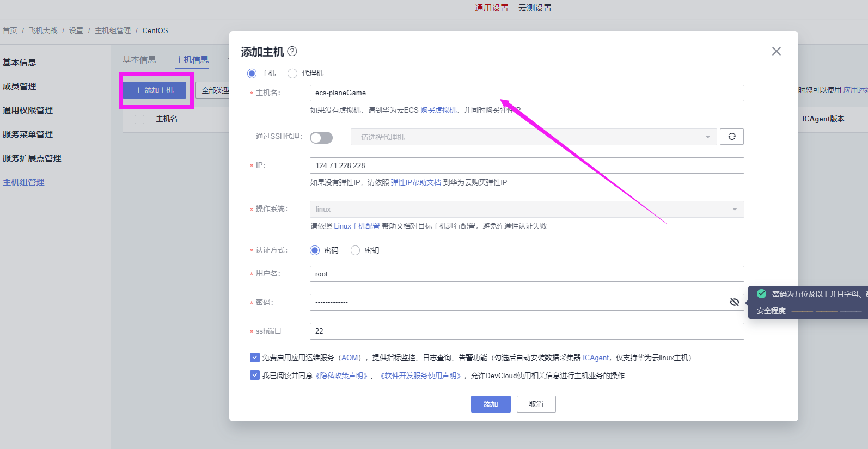Click the 设置 breadcrumb

click(76, 30)
